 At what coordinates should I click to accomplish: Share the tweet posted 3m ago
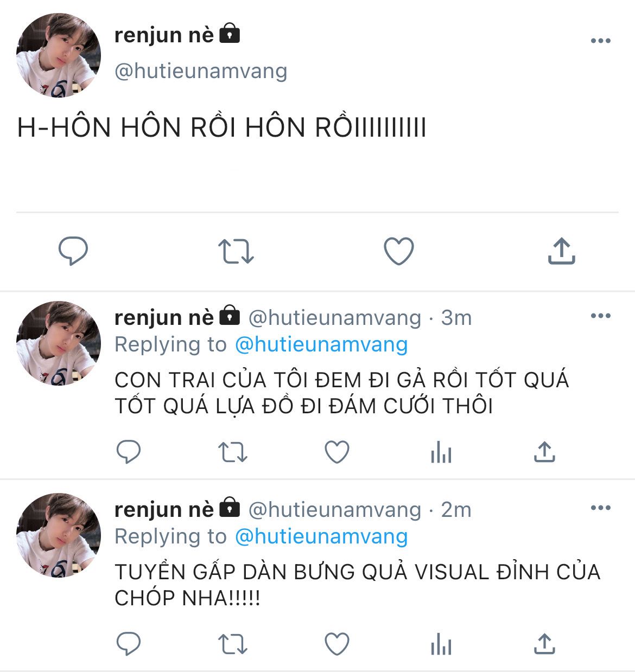pyautogui.click(x=544, y=452)
